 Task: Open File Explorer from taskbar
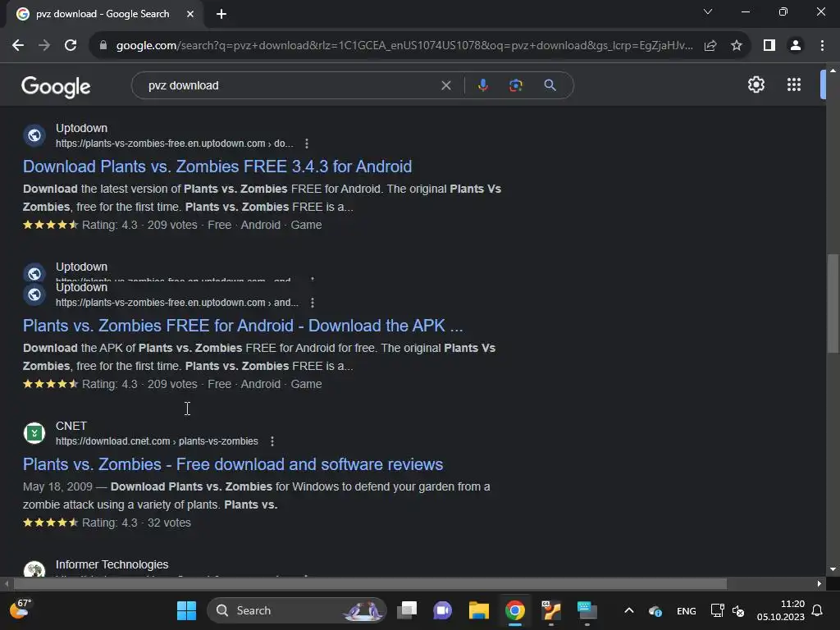click(478, 610)
